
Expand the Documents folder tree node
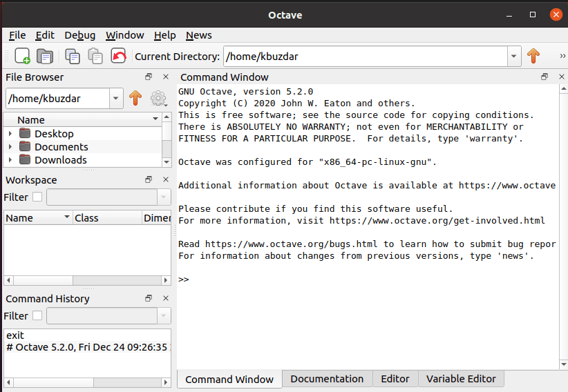(10, 146)
